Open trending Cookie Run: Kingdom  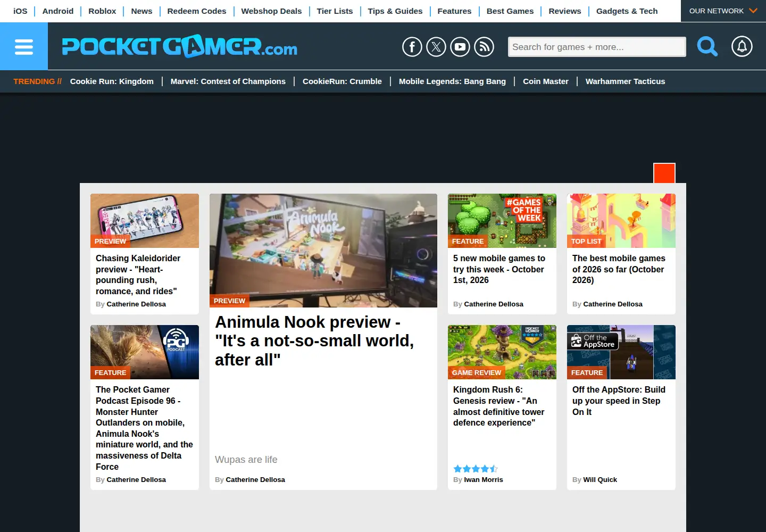pyautogui.click(x=112, y=81)
